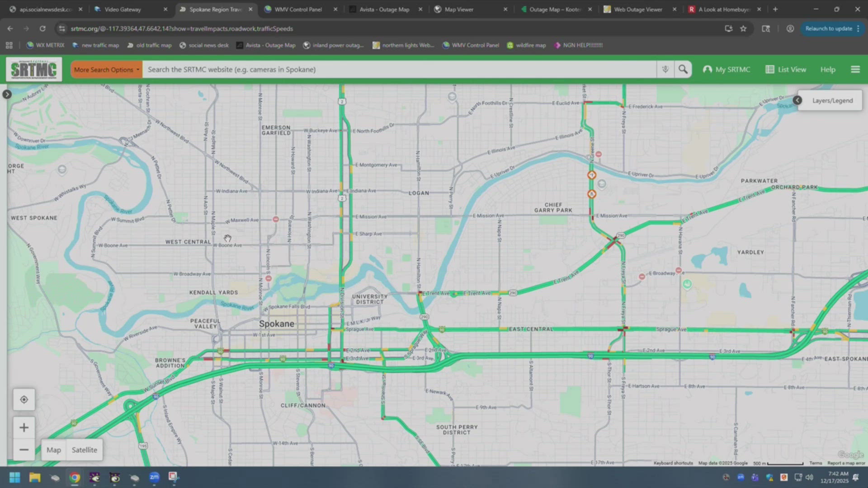Reload the page
868x488 pixels.
pyautogui.click(x=42, y=28)
